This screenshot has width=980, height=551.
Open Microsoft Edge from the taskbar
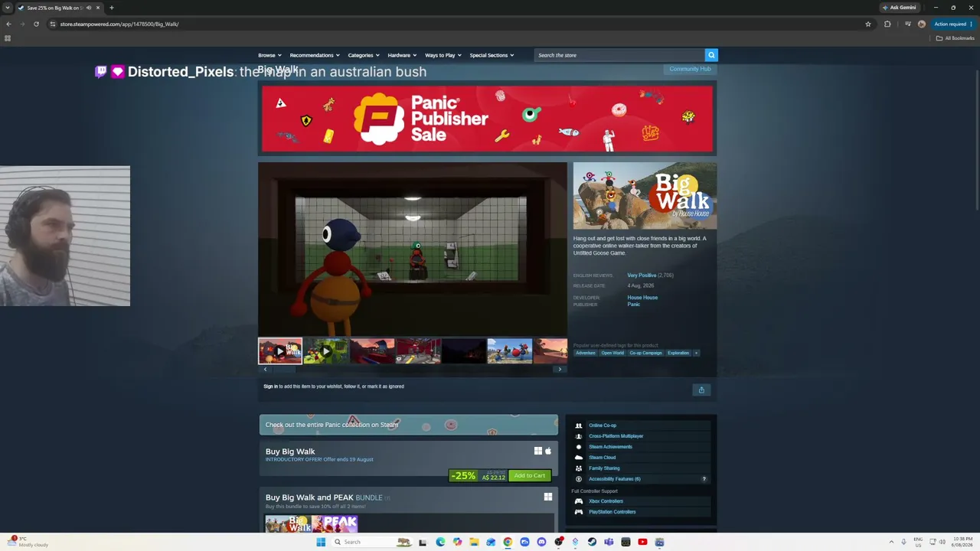coord(440,542)
